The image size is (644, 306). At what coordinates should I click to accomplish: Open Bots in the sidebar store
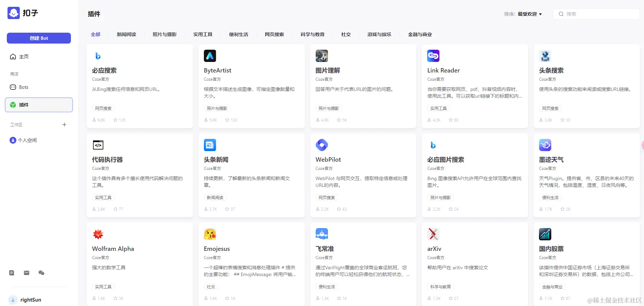39,87
